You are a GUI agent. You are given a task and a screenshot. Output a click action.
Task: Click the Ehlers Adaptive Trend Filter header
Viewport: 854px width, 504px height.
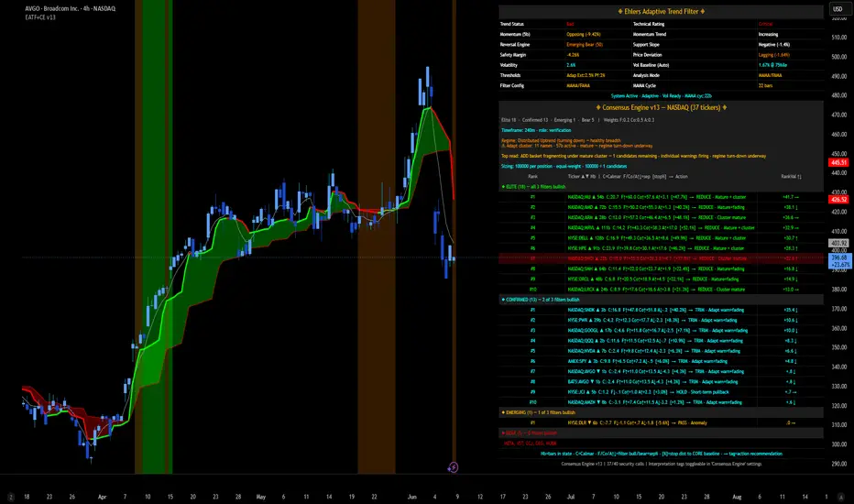661,11
